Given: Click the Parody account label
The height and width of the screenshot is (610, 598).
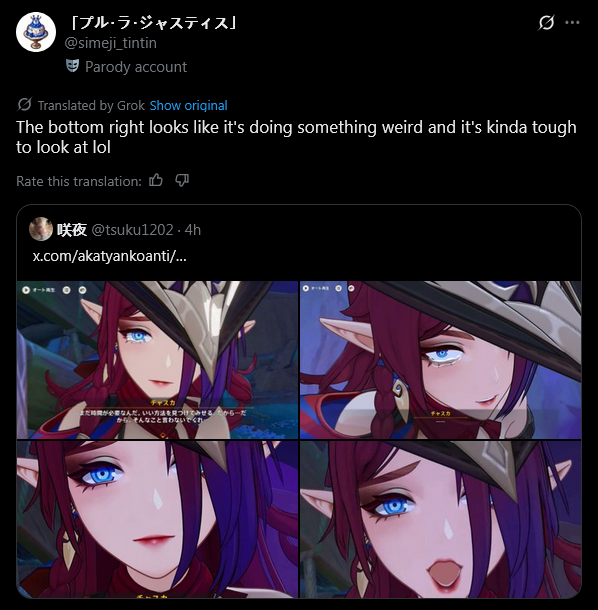Looking at the screenshot, I should pos(136,67).
